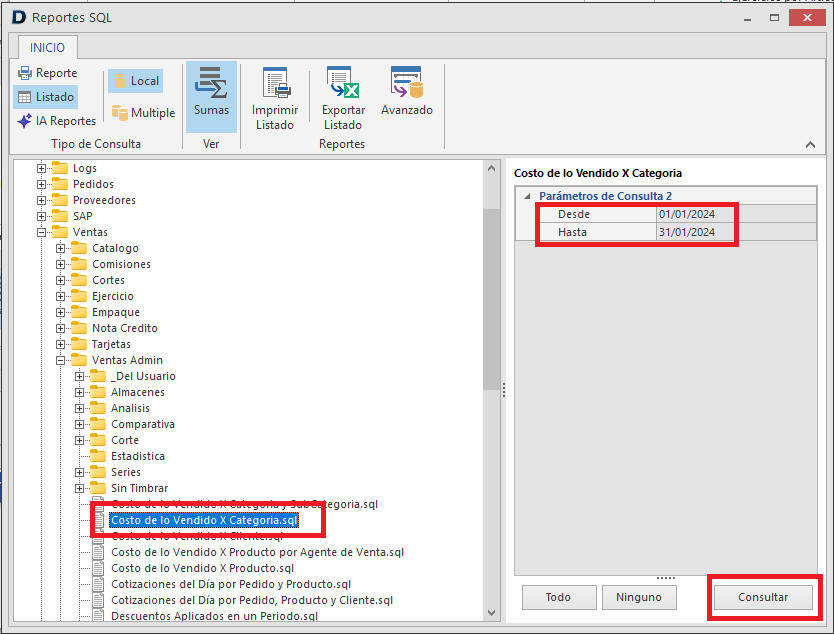Open the INICIO ribbon tab
Viewport: 834px width, 634px height.
[x=47, y=47]
